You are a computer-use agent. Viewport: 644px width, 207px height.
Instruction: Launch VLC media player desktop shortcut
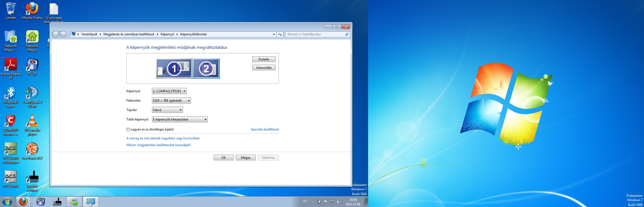pos(32,125)
